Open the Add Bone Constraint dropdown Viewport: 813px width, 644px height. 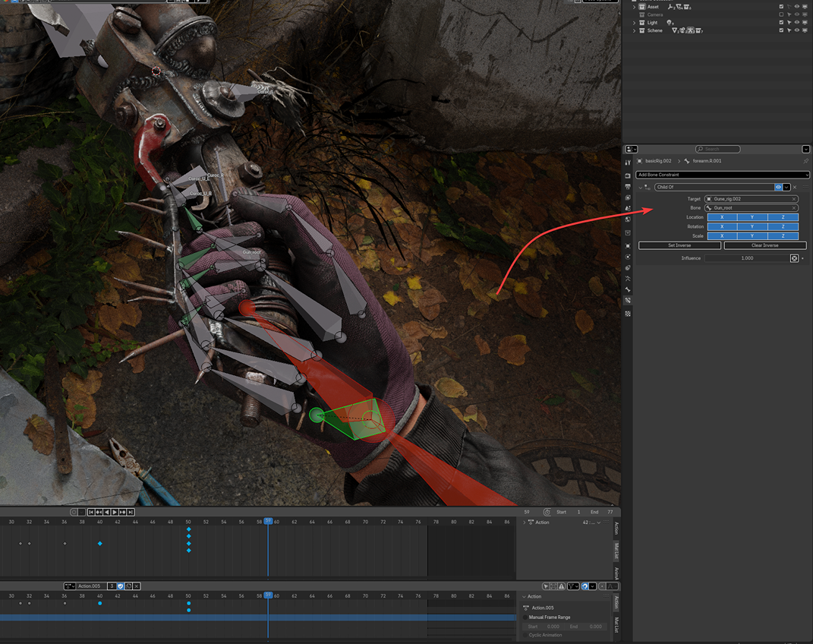pos(722,175)
